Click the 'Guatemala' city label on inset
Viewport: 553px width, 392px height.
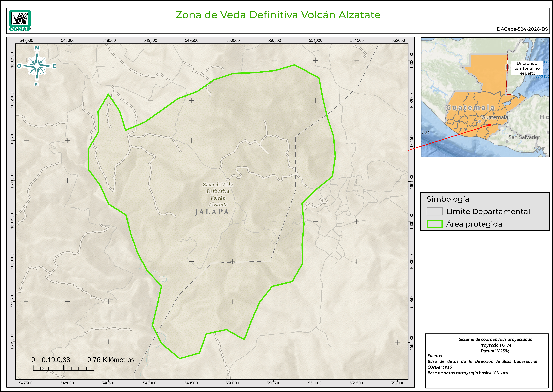495,117
